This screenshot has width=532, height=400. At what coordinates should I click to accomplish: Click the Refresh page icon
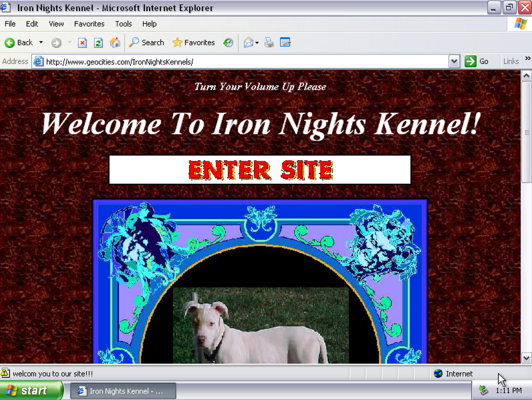point(98,43)
